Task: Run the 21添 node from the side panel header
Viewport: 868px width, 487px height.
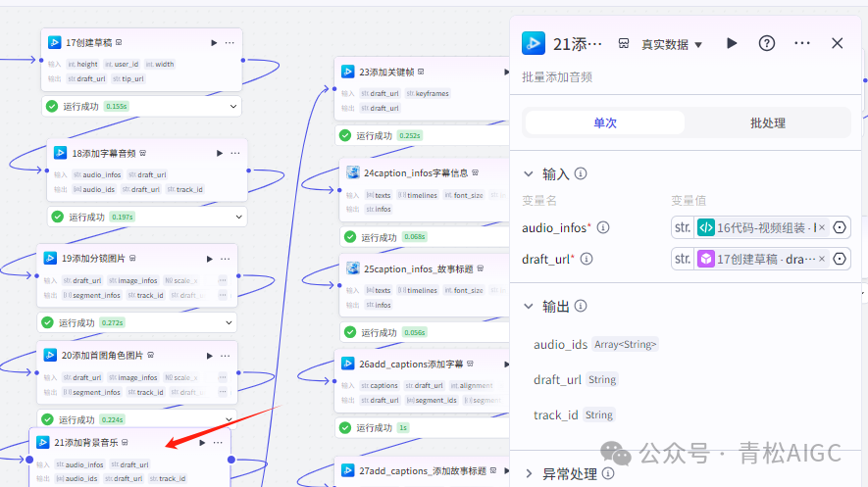Action: pos(732,43)
